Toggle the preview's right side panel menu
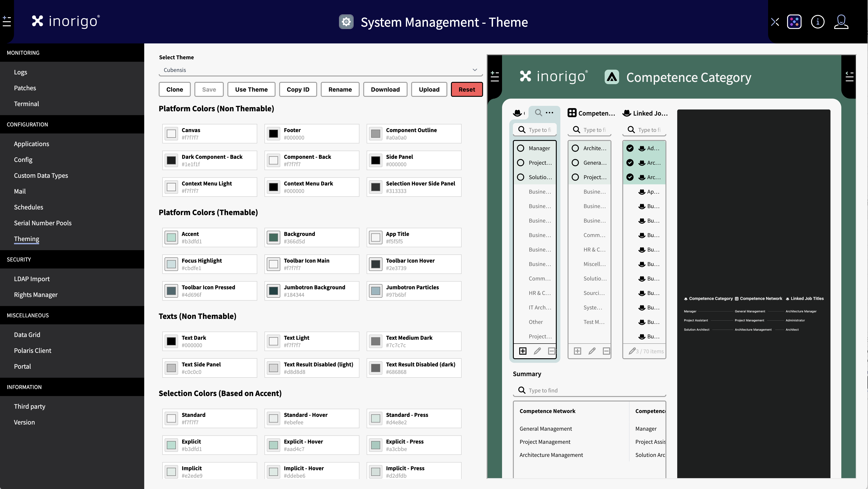Image resolution: width=868 pixels, height=489 pixels. coord(849,77)
